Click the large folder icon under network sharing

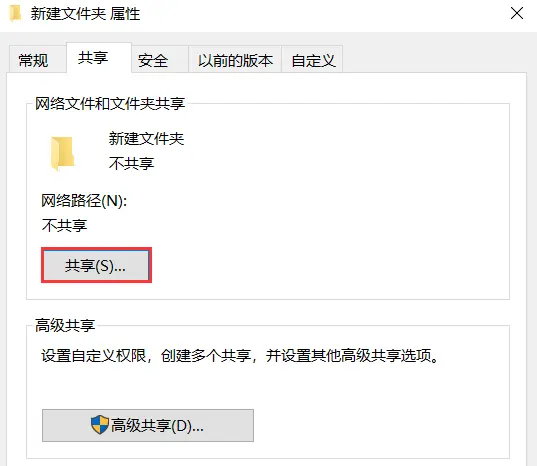point(62,153)
